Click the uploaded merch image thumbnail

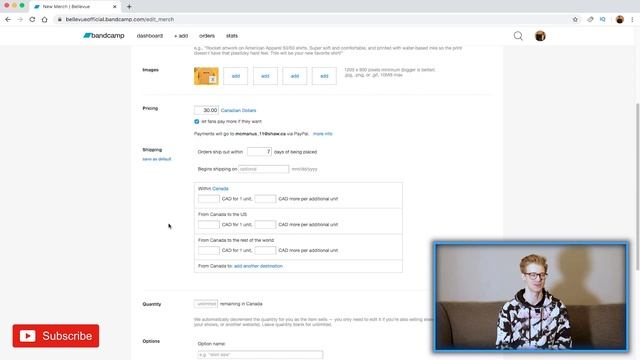[206, 76]
